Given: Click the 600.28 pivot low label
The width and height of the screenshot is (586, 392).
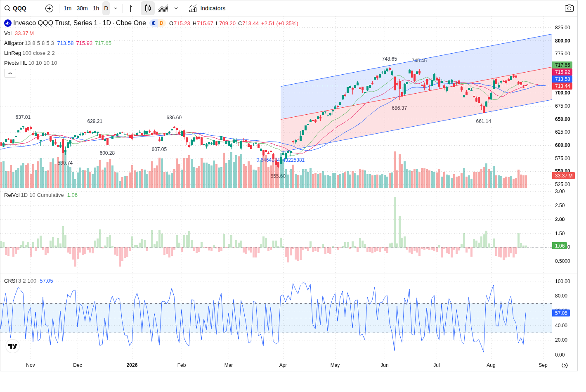Looking at the screenshot, I should [107, 153].
